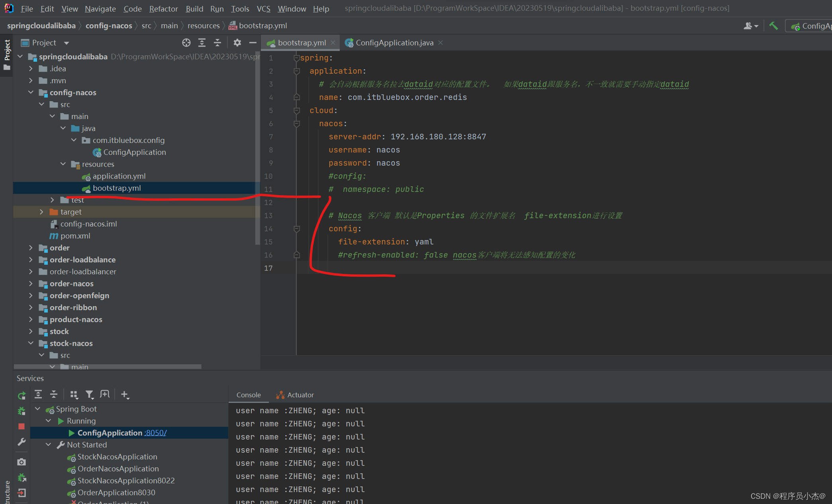Switch to ConfigApplication.java tab

point(392,42)
